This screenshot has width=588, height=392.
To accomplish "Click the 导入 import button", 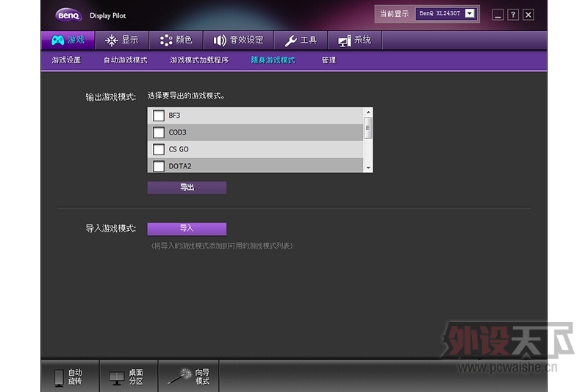I will pyautogui.click(x=187, y=229).
